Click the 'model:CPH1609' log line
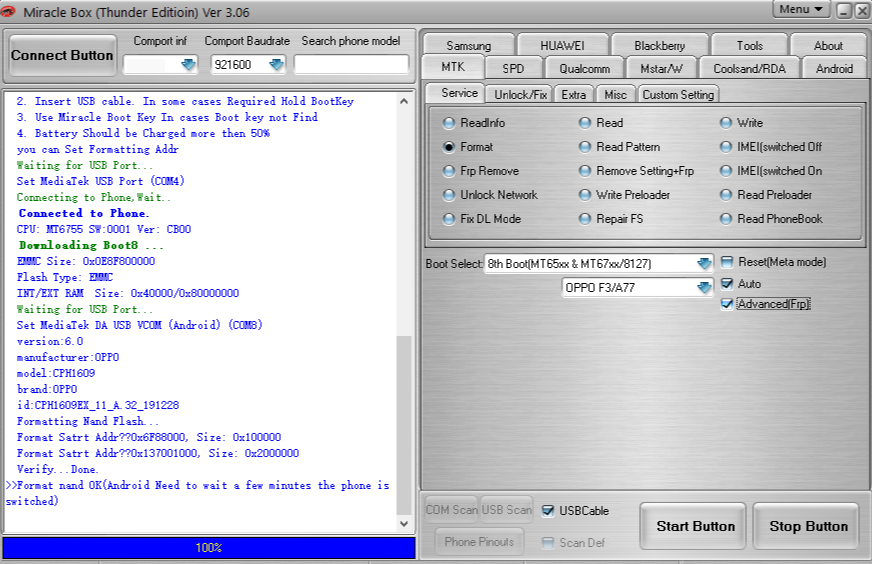 point(56,373)
